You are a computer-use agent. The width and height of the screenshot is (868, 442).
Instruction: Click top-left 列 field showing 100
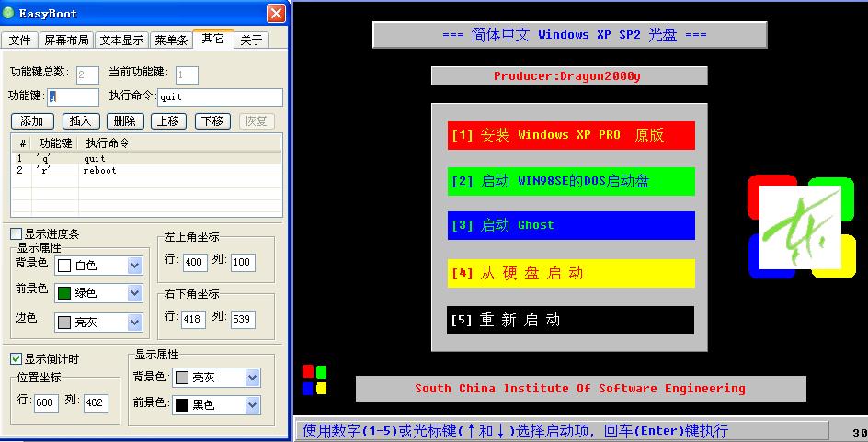(243, 262)
